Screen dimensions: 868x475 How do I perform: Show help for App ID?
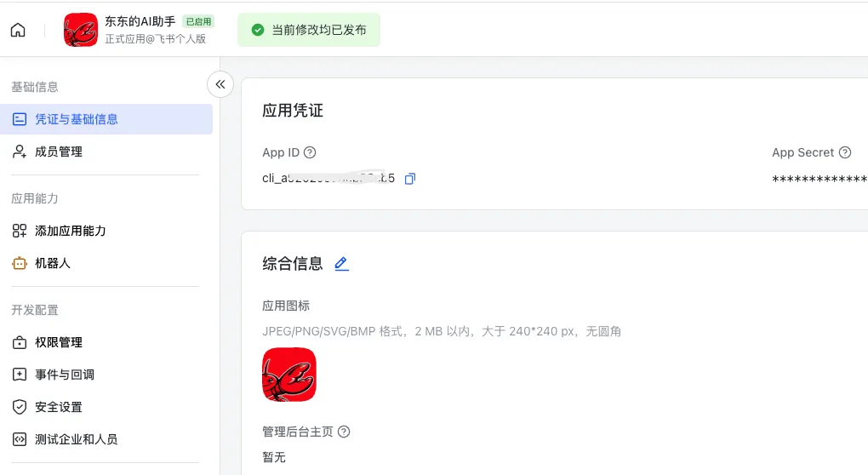310,152
